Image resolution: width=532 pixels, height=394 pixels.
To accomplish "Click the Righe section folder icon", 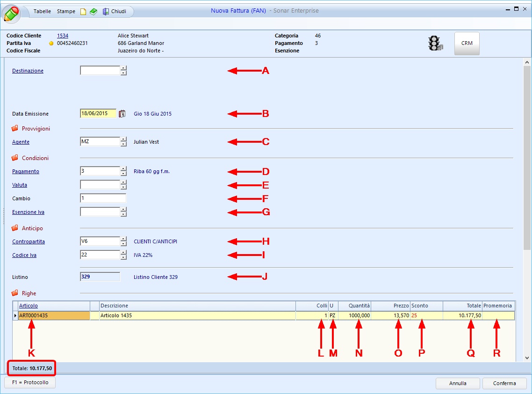I will [x=15, y=293].
